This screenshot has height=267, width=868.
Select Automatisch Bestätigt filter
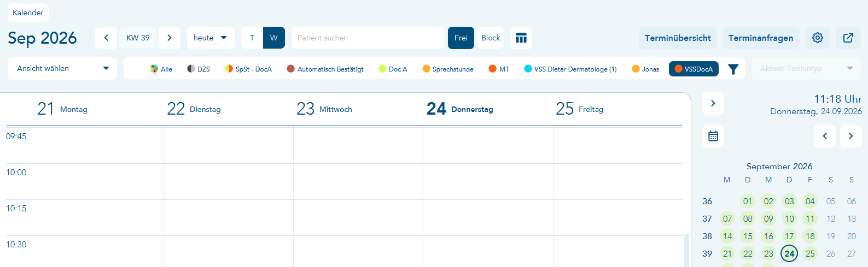(x=325, y=69)
